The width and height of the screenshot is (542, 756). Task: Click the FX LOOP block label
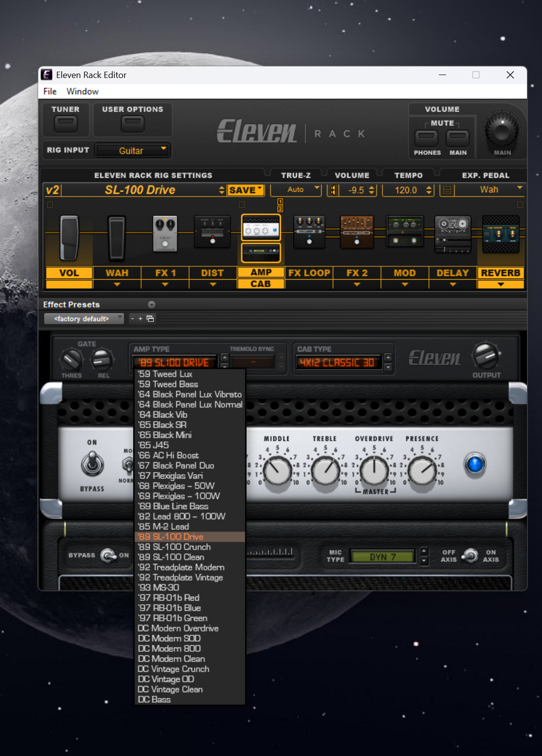pyautogui.click(x=309, y=273)
